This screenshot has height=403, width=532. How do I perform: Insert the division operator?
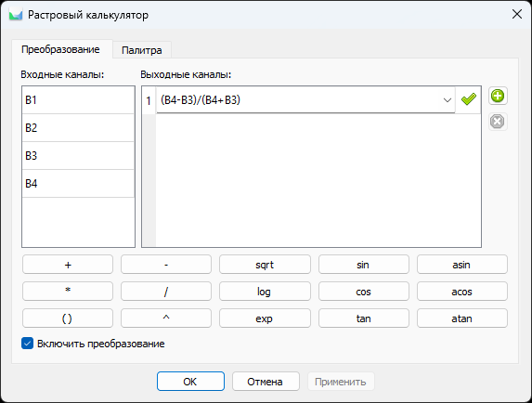tap(166, 292)
